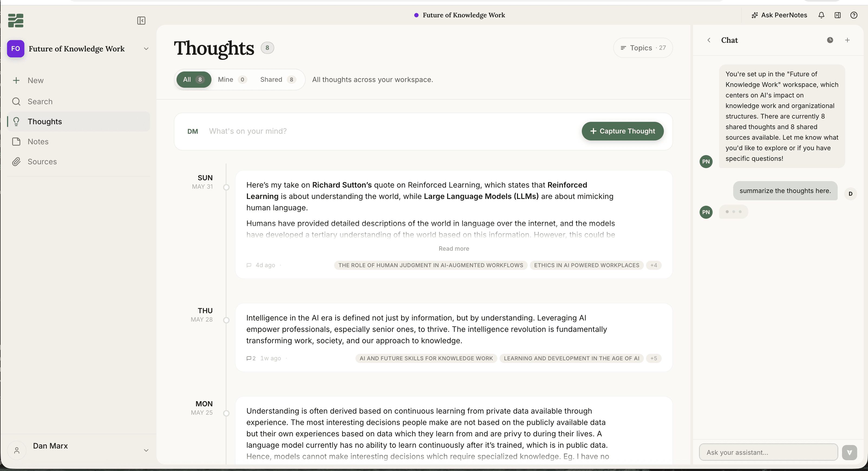Click the Capture Thought button
The height and width of the screenshot is (471, 868).
point(622,131)
